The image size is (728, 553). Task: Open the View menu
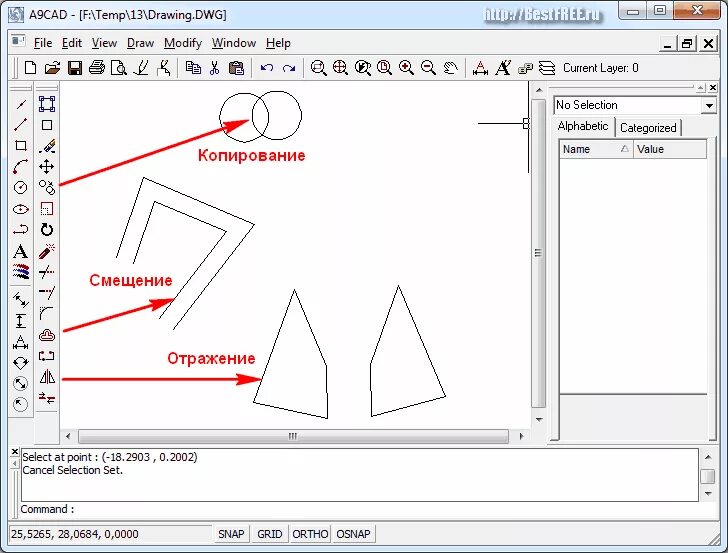click(x=104, y=43)
